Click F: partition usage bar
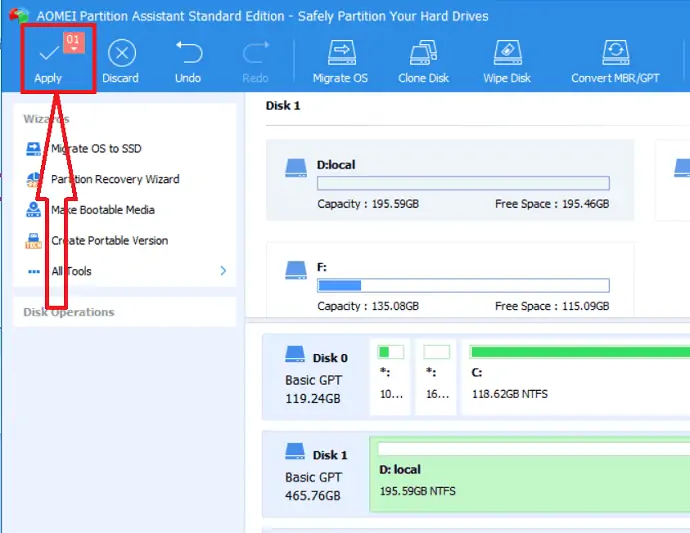This screenshot has height=533, width=690. pyautogui.click(x=463, y=285)
